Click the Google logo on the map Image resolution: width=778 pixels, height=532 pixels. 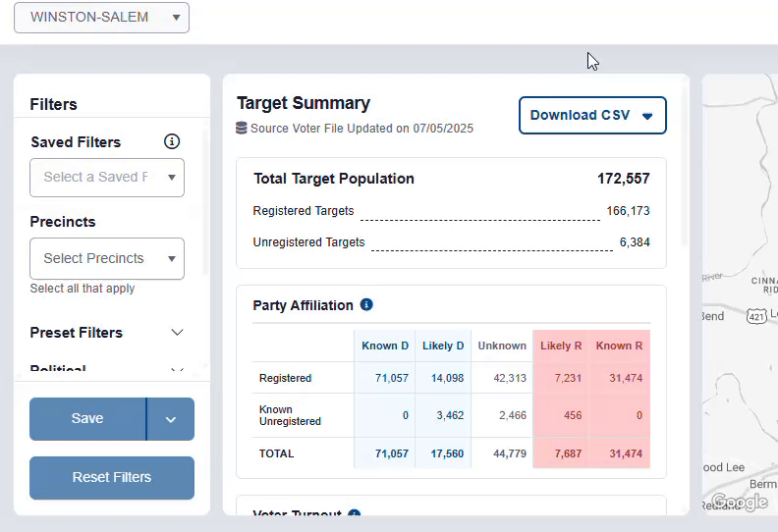coord(740,503)
